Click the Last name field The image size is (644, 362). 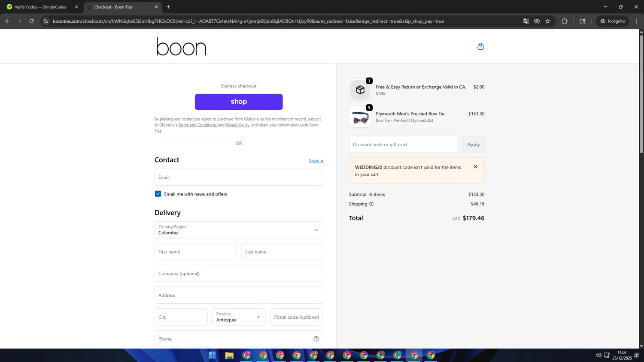(282, 252)
